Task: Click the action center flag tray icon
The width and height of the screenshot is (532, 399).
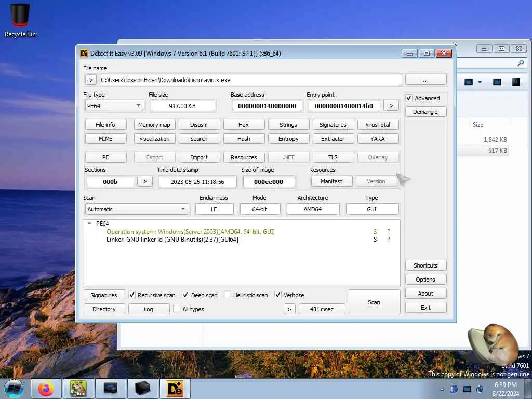Action: coord(454,389)
